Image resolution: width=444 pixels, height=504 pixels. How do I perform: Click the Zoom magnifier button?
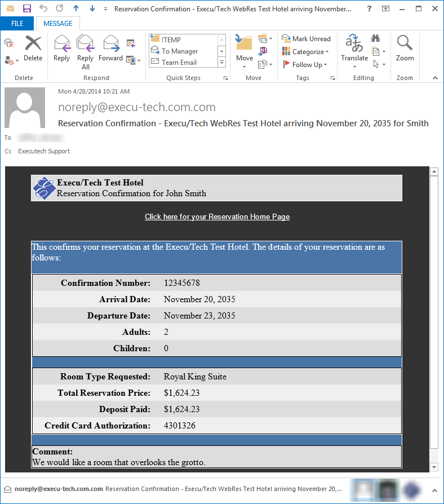(405, 48)
